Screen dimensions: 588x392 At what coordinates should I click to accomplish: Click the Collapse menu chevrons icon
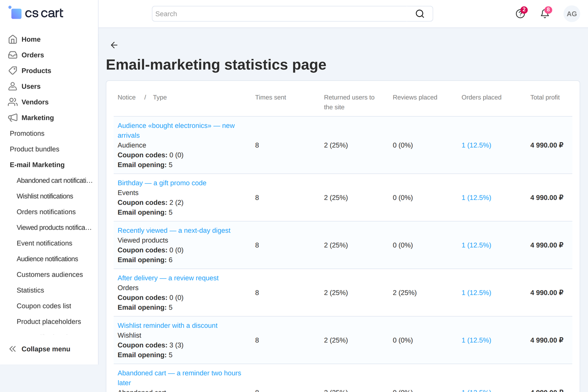pos(13,349)
